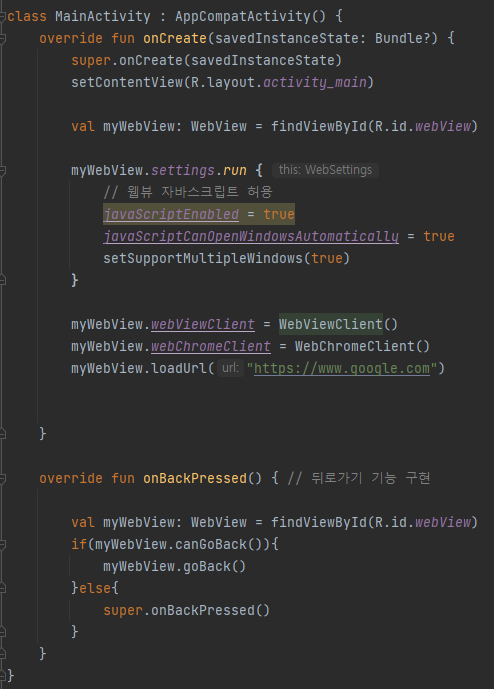Click javaScriptCanOpenWindowsAutomatically property
The height and width of the screenshot is (689, 494).
(x=251, y=236)
